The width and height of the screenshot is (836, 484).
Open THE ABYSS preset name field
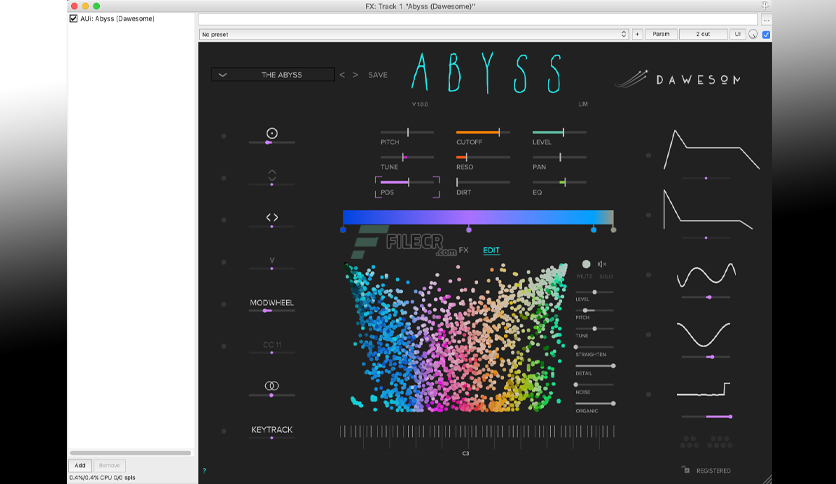pyautogui.click(x=273, y=75)
